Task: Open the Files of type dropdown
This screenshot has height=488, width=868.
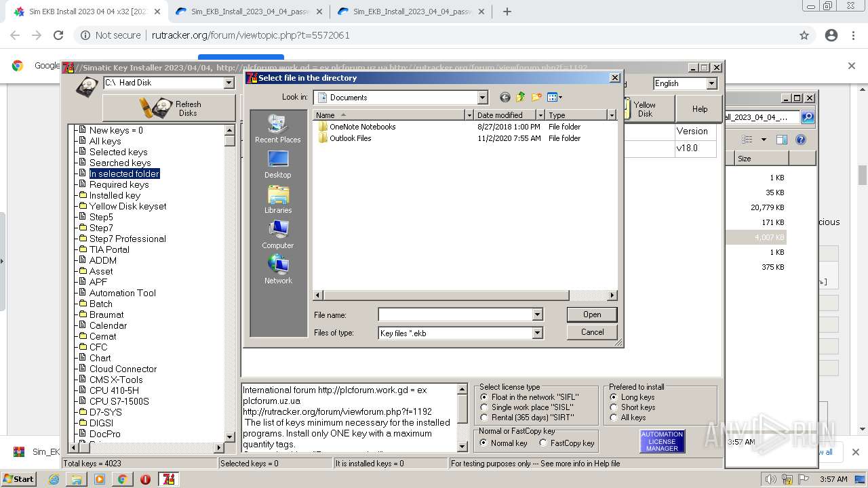Action: pos(537,333)
